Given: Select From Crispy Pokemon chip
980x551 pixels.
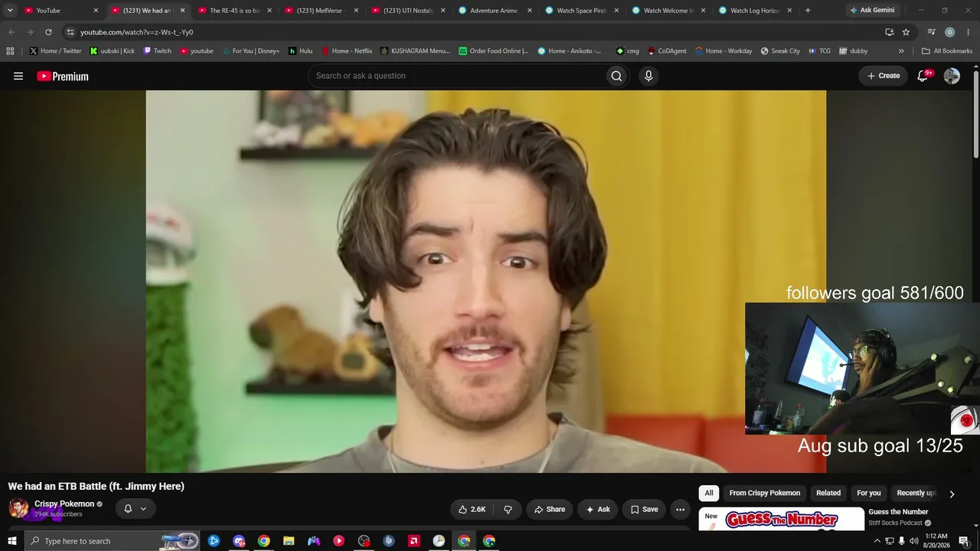Looking at the screenshot, I should (x=765, y=494).
